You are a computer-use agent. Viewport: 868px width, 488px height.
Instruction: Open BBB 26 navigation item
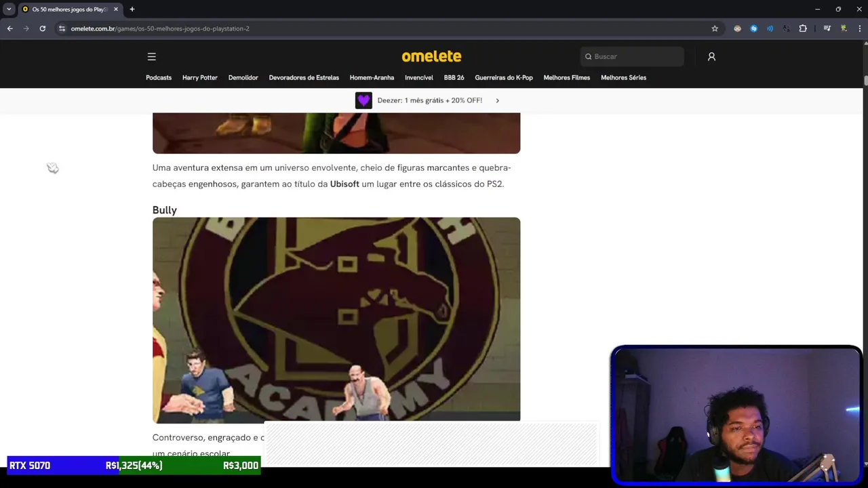click(x=454, y=77)
